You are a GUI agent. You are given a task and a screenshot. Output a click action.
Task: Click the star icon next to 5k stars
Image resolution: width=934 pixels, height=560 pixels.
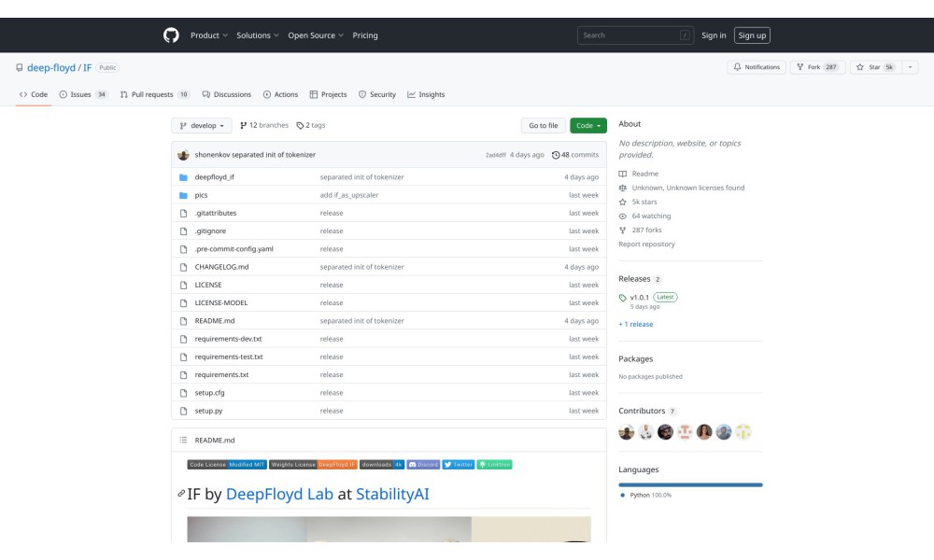pos(622,203)
